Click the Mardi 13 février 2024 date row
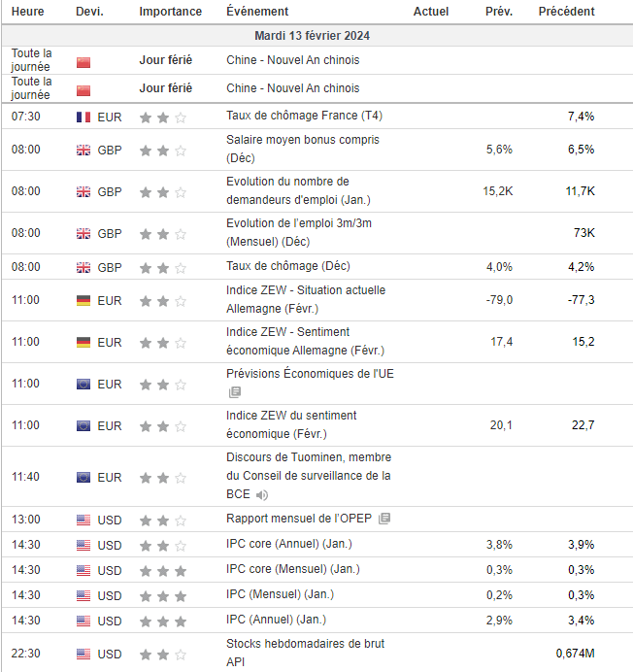Image resolution: width=633 pixels, height=672 pixels. (x=312, y=36)
